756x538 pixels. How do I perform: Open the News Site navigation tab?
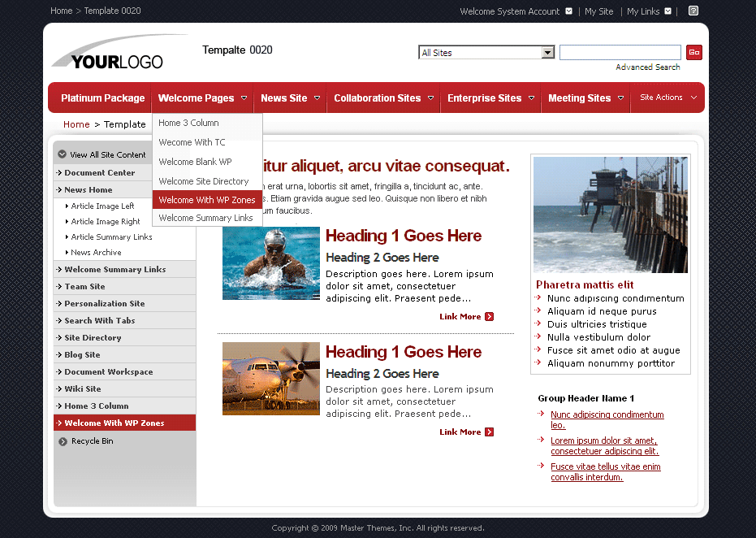click(x=286, y=98)
